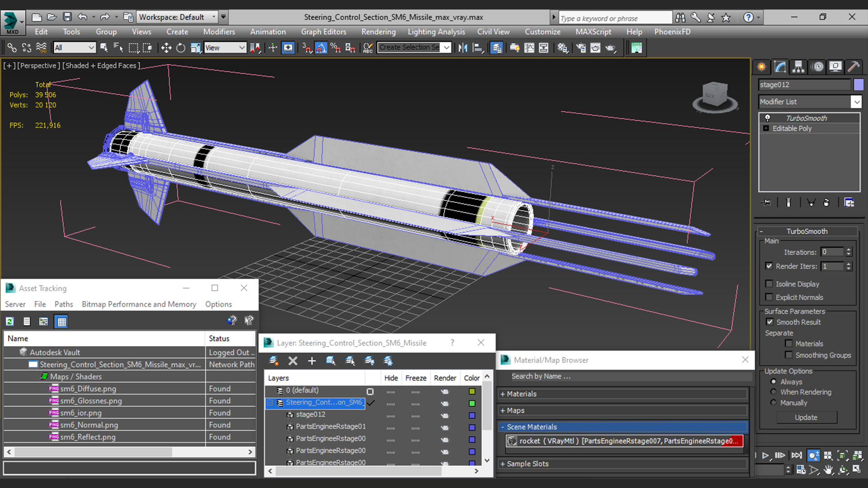The image size is (868, 488).
Task: Enable Isoline Display in TurboSmooth
Action: pyautogui.click(x=769, y=284)
